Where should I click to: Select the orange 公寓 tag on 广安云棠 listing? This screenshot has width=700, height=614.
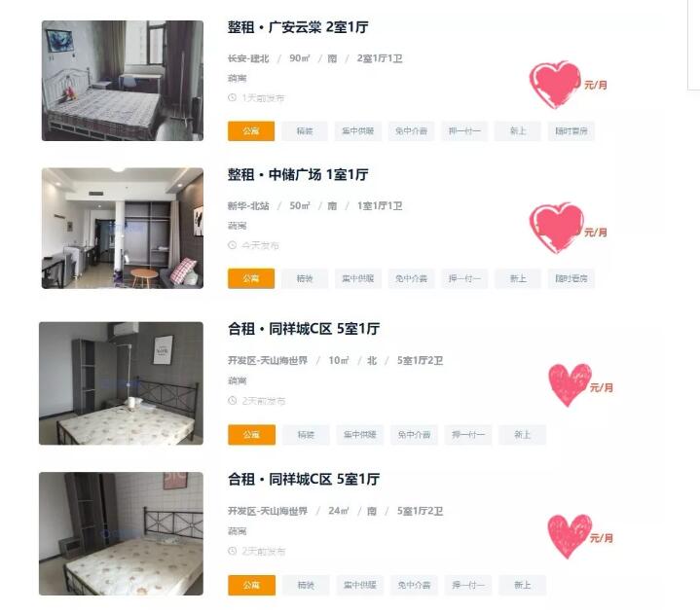click(251, 131)
